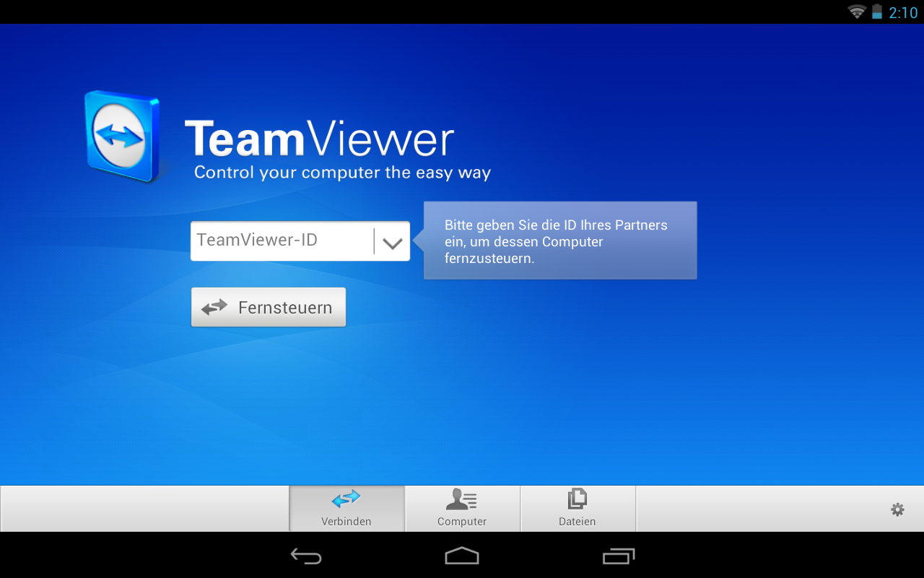Check the Wi-Fi status icon

click(856, 12)
